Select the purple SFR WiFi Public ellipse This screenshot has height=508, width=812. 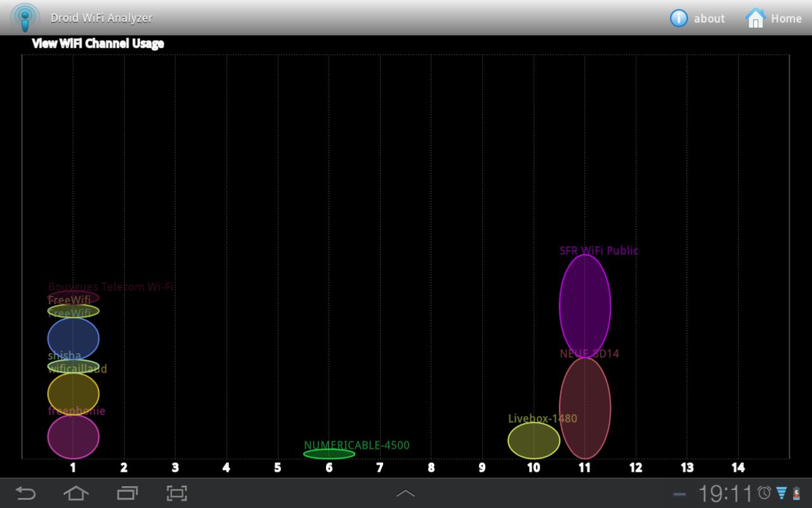coord(585,306)
